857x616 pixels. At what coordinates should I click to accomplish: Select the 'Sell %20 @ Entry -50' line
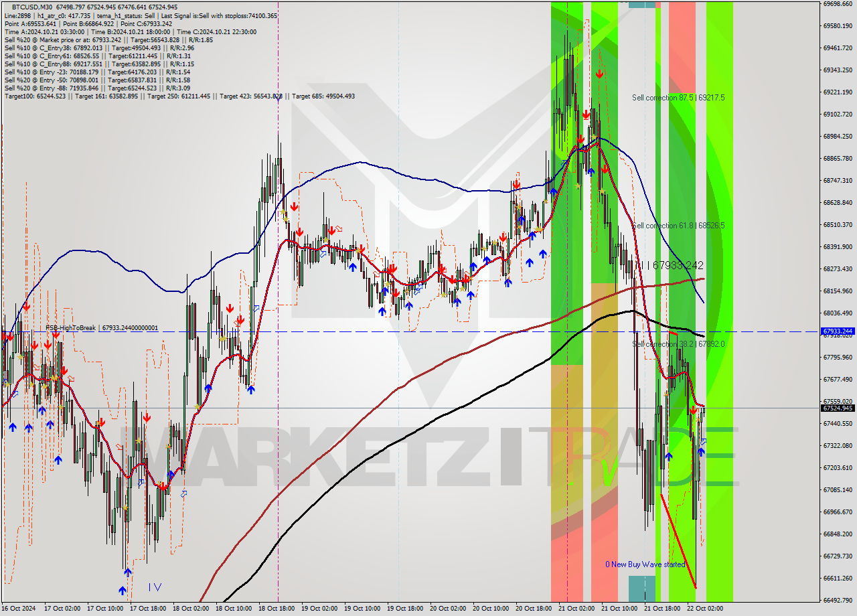97,80
